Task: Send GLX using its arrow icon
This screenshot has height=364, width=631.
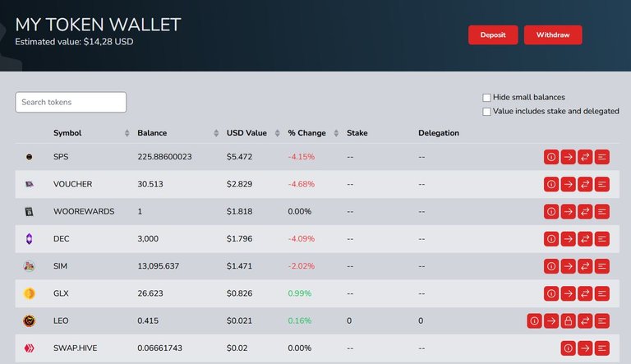Action: coord(569,294)
